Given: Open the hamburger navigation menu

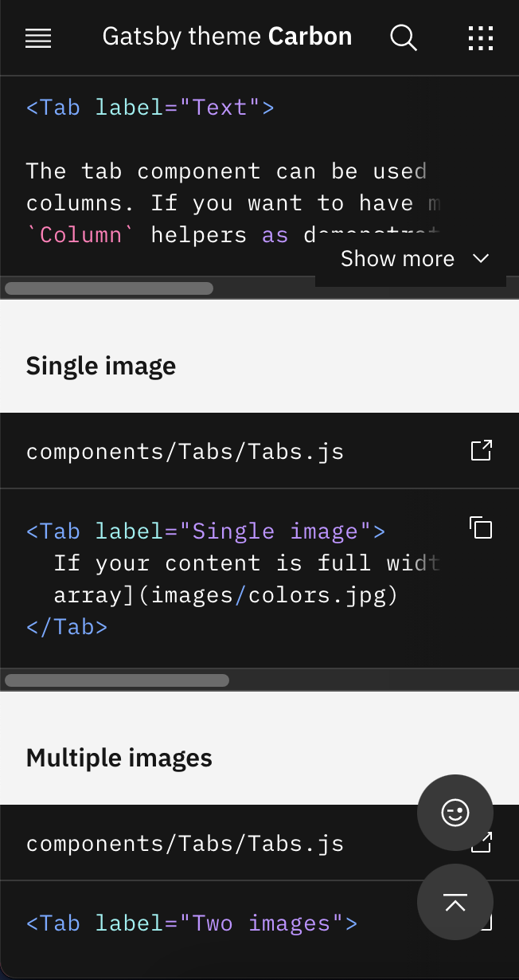Looking at the screenshot, I should coord(38,37).
